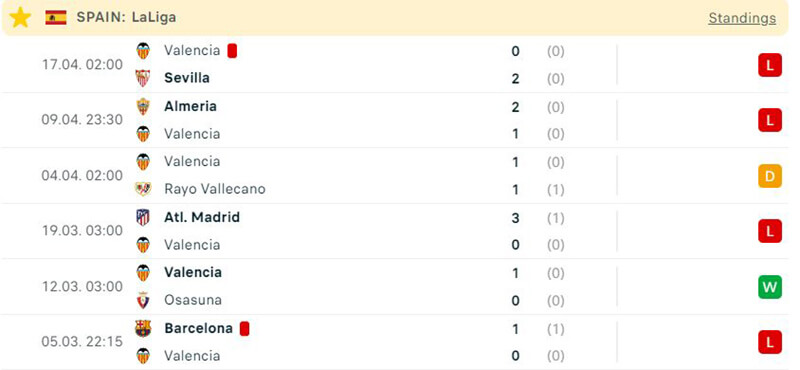The height and width of the screenshot is (370, 800).
Task: Click the red card icon next to Barcelona
Action: point(244,329)
